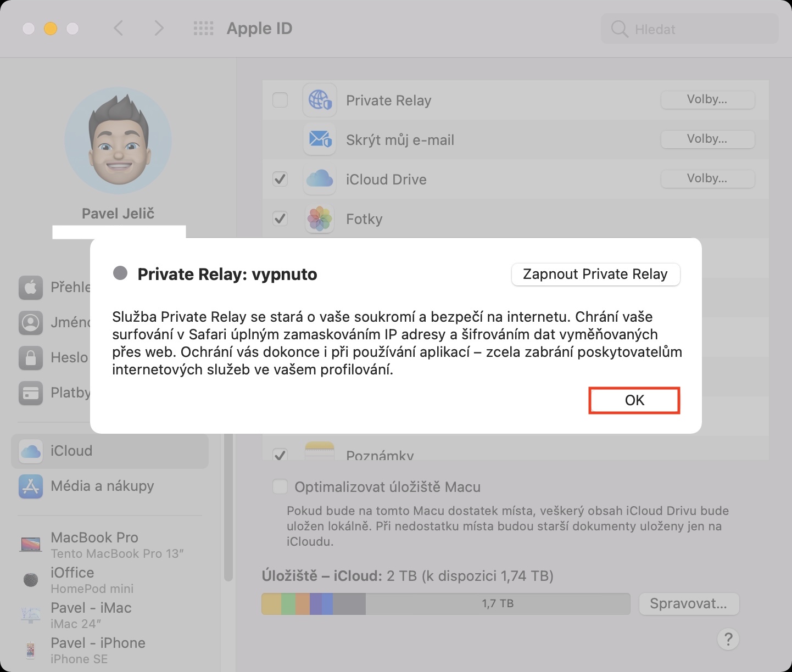Click the Apple ID window title

click(x=259, y=29)
